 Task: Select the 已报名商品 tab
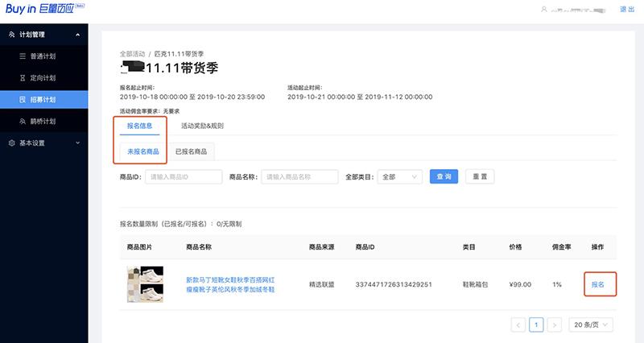pyautogui.click(x=192, y=151)
